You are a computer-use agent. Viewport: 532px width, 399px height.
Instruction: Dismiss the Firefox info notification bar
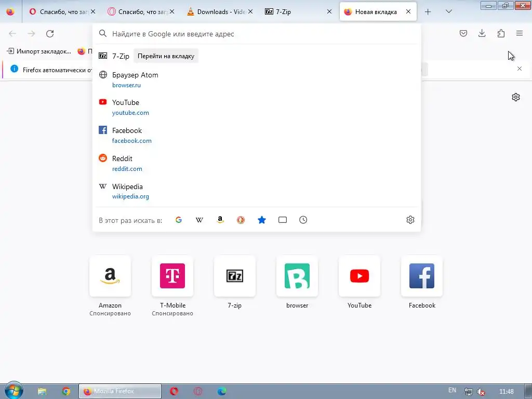(x=520, y=69)
